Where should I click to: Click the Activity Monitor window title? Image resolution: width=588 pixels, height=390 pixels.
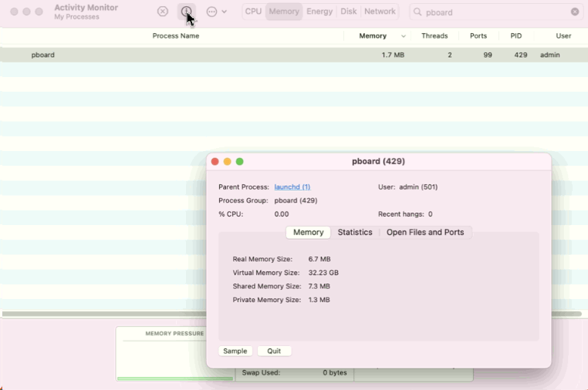pyautogui.click(x=86, y=8)
